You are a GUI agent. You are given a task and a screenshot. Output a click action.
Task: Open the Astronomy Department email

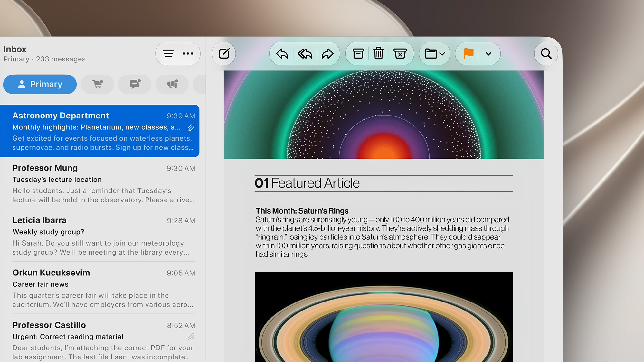(100, 131)
